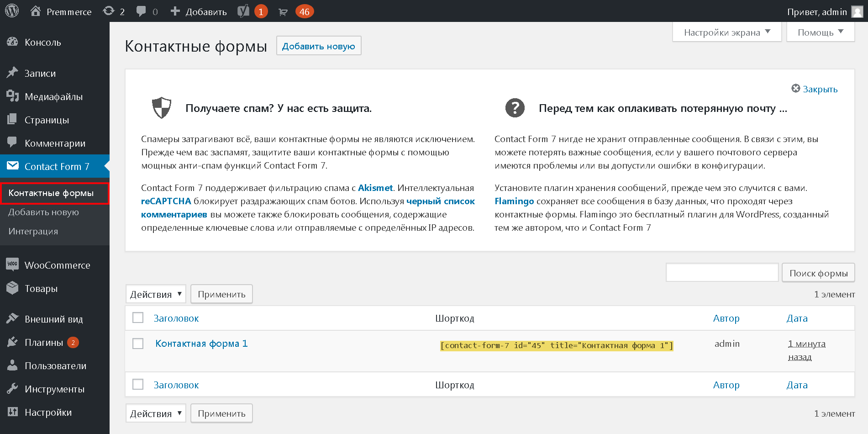Follow the Akismet link
The image size is (868, 434).
point(375,188)
